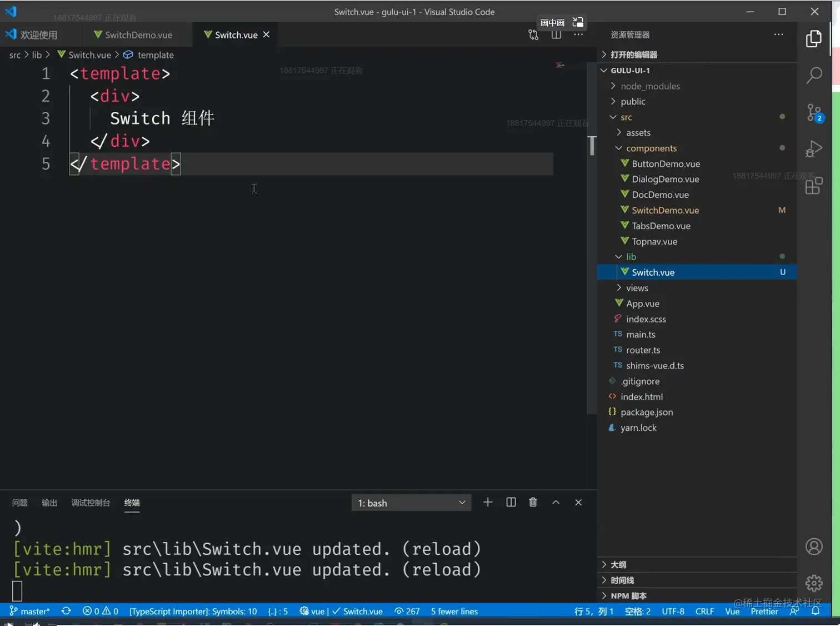Open the 输出 panel tab
This screenshot has height=626, width=840.
pyautogui.click(x=49, y=503)
